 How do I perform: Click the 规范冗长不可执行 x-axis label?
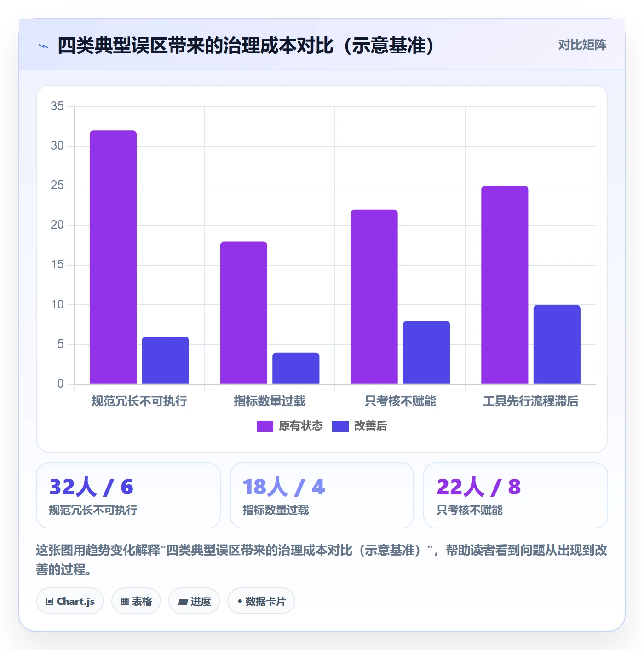click(x=139, y=401)
